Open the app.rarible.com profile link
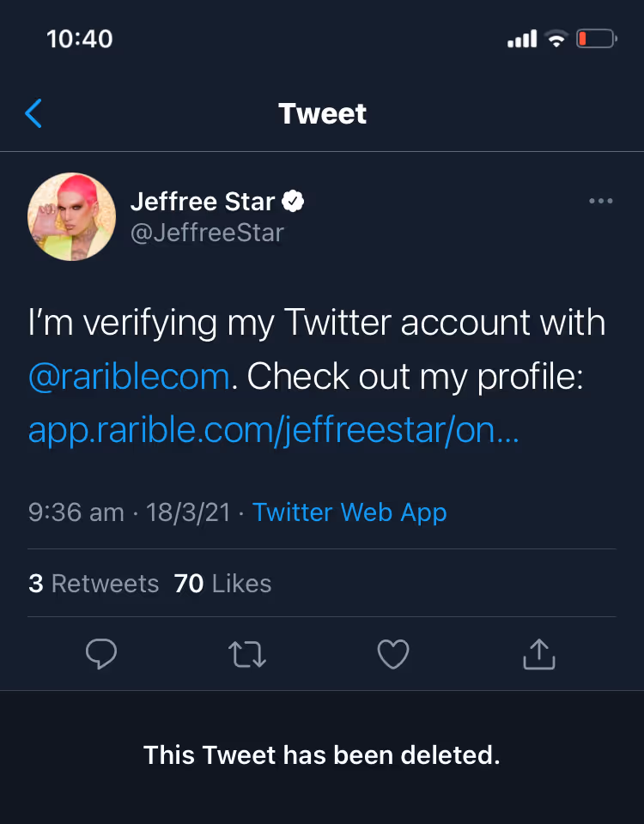The height and width of the screenshot is (824, 644). [273, 429]
